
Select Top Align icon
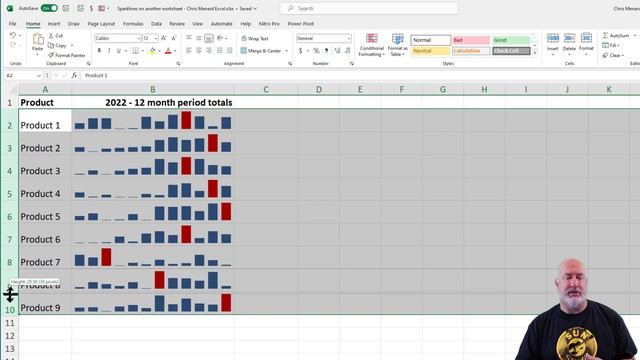189,38
